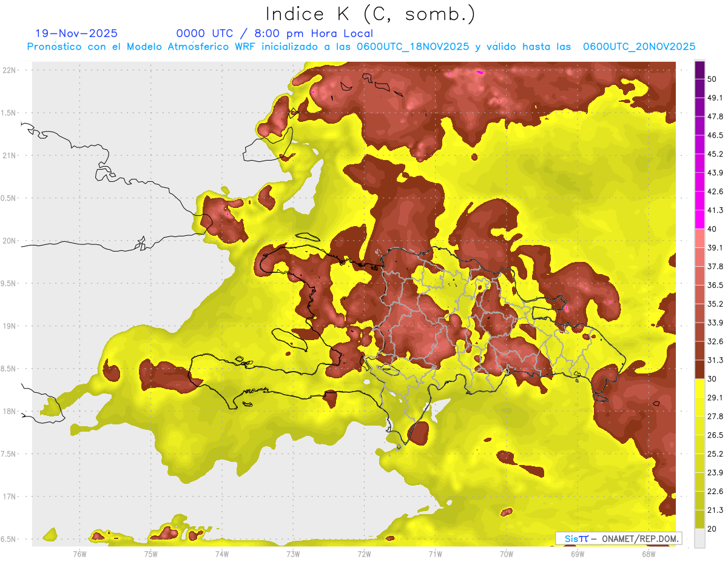Click the '50' value on the color scale
This screenshot has width=728, height=562.
[713, 79]
